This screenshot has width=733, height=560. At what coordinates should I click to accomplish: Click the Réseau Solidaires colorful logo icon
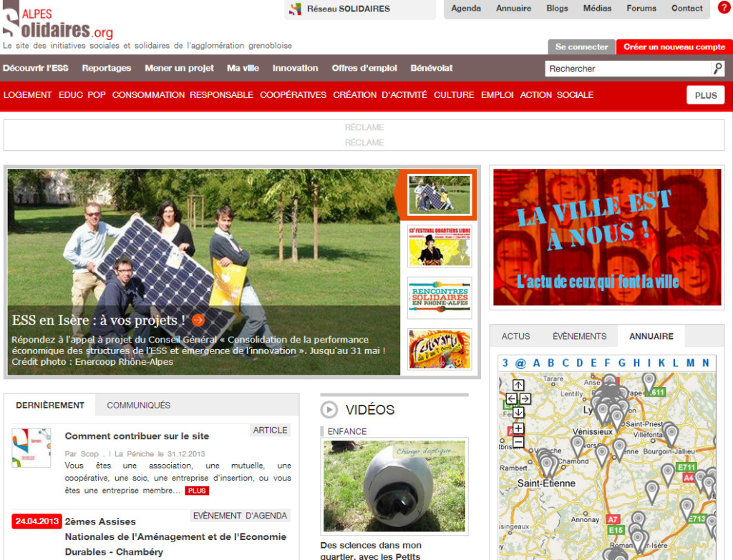(x=295, y=9)
